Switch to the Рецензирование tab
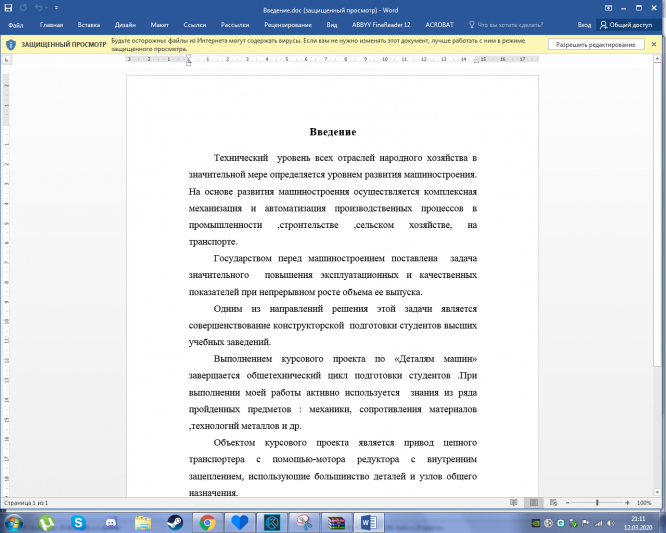Viewport: 666px width, 533px height. pyautogui.click(x=288, y=25)
